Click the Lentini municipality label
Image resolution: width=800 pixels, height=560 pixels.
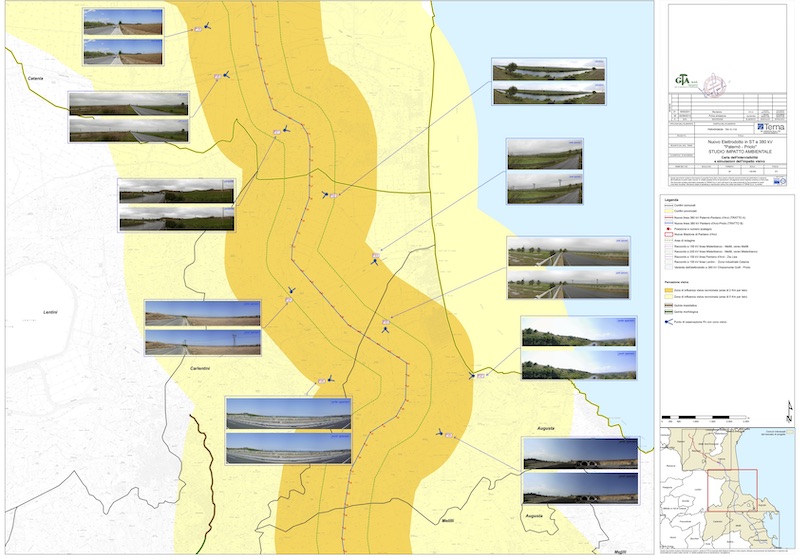(51, 314)
